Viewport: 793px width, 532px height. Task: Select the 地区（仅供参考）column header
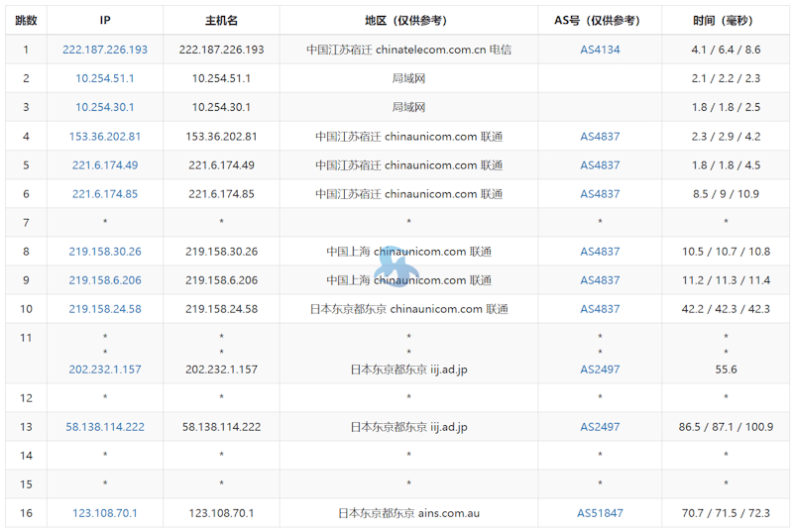[408, 20]
